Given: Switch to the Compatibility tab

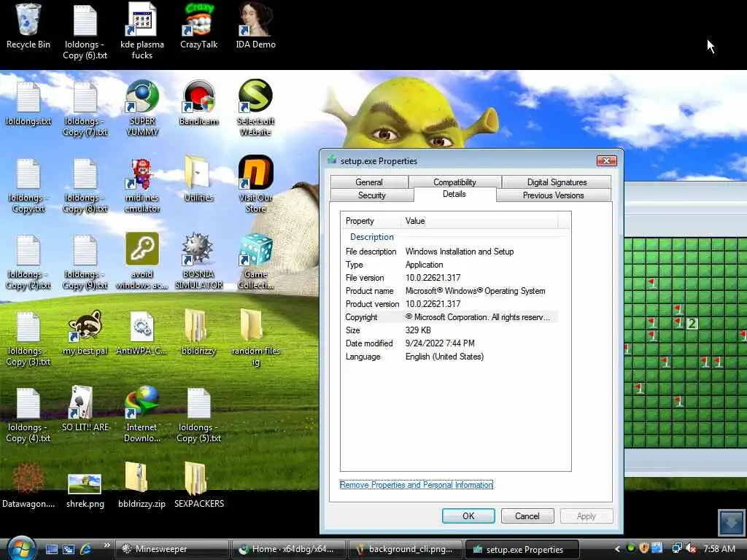Looking at the screenshot, I should [x=454, y=182].
